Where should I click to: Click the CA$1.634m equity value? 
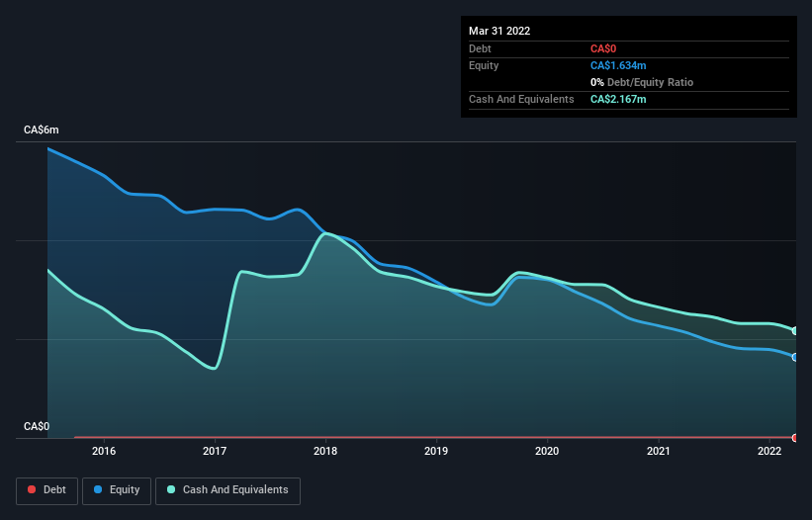[618, 65]
